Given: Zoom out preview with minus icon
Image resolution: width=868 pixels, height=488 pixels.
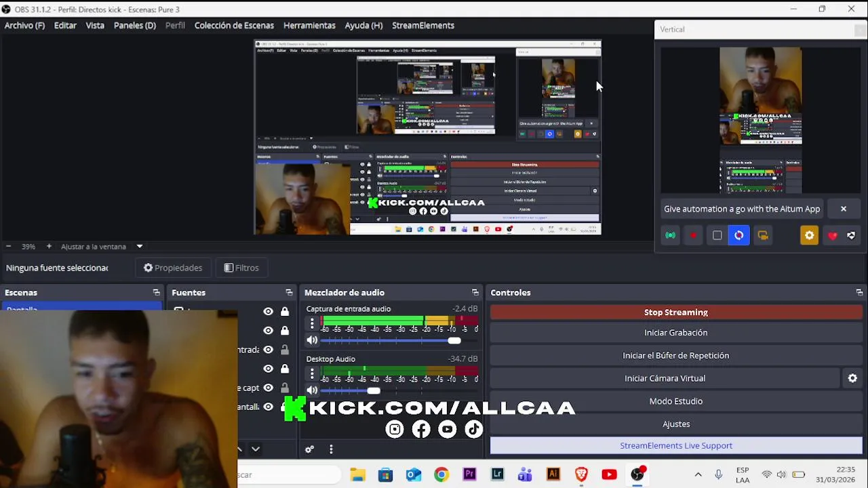Looking at the screenshot, I should tap(8, 246).
